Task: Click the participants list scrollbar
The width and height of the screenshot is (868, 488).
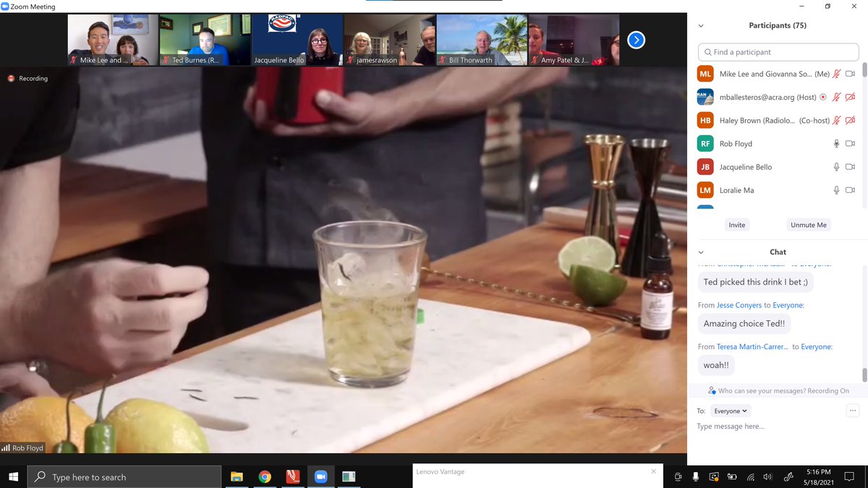Action: (864, 69)
